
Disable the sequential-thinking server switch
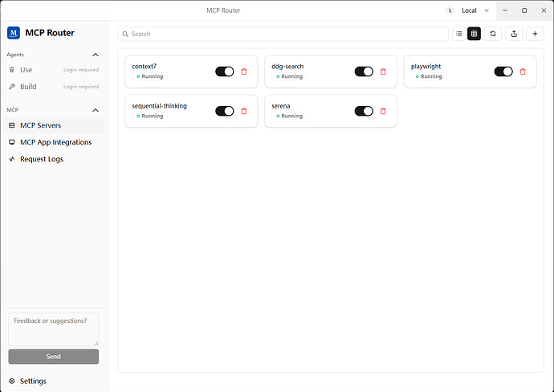click(x=224, y=112)
